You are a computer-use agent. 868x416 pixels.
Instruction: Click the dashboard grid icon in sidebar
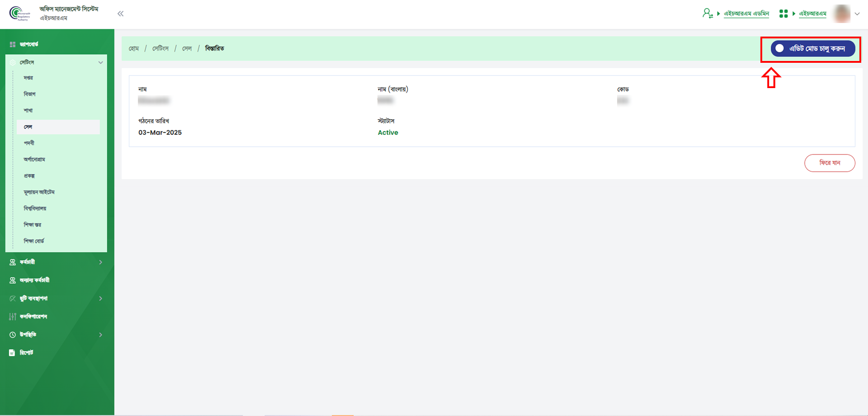(x=13, y=44)
